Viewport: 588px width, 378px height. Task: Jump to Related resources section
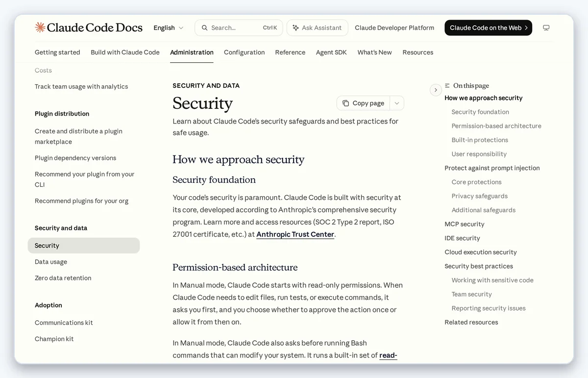[471, 323]
